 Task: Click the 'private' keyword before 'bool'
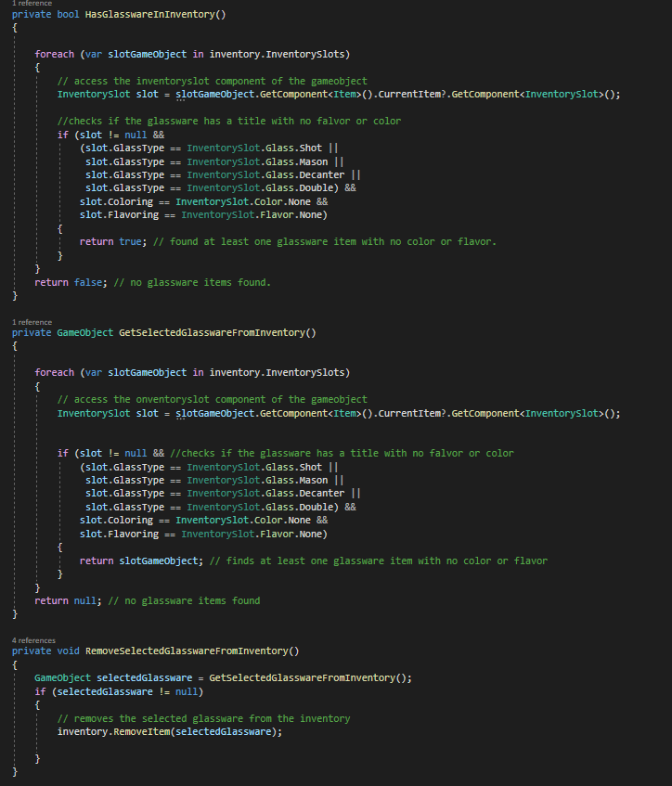[x=32, y=14]
